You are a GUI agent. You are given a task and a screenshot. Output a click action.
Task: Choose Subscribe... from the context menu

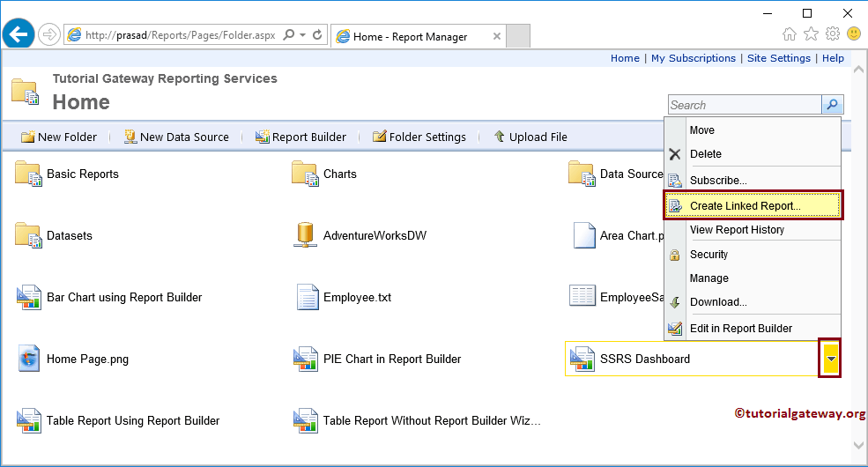[x=753, y=181]
